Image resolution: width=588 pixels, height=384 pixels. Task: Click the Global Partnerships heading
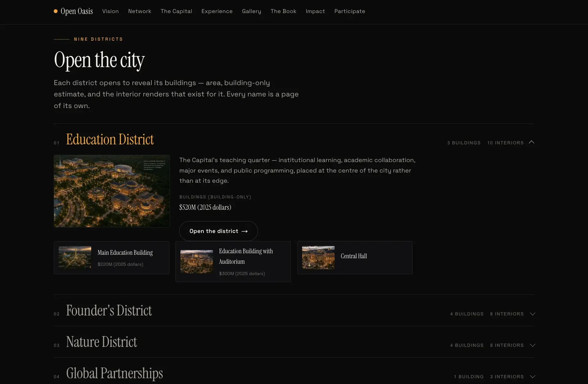115,373
